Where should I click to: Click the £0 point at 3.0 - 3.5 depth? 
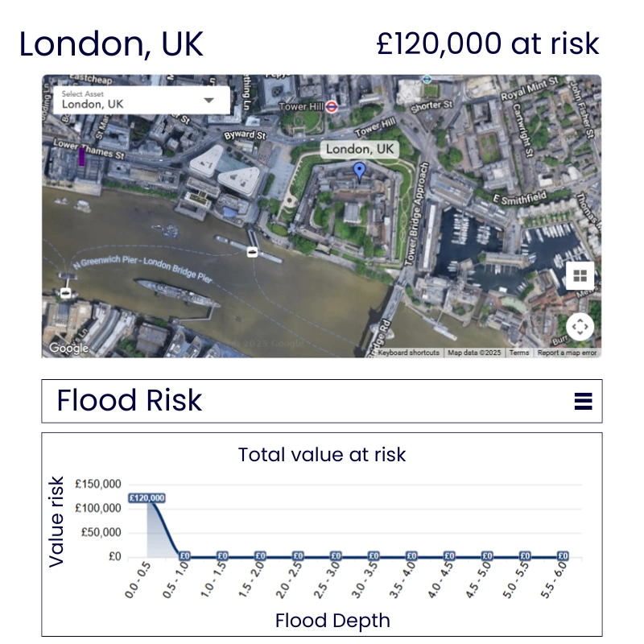[x=374, y=555]
